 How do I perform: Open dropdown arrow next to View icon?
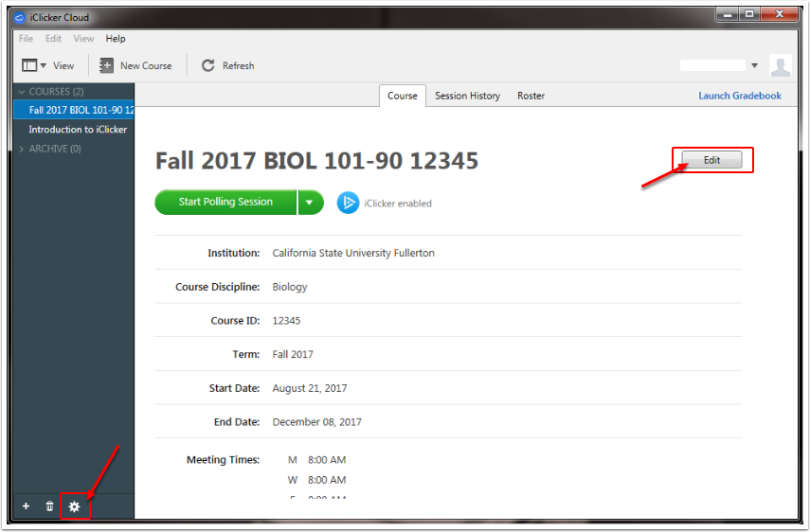point(44,65)
